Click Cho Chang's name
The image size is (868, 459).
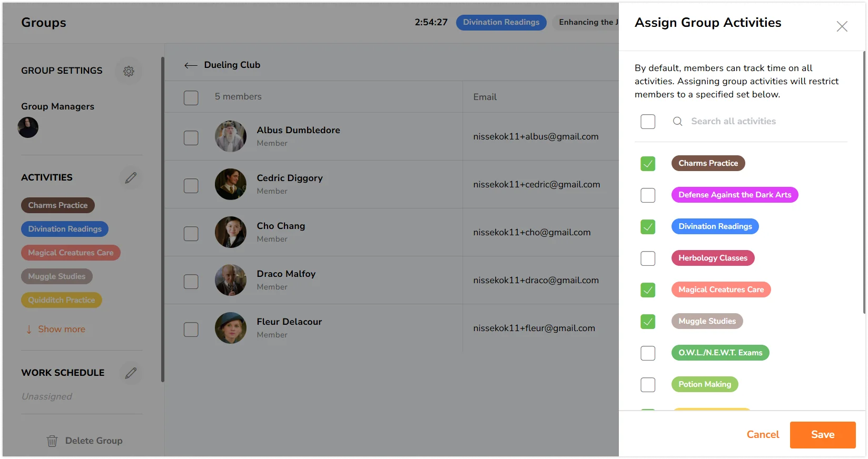[281, 226]
